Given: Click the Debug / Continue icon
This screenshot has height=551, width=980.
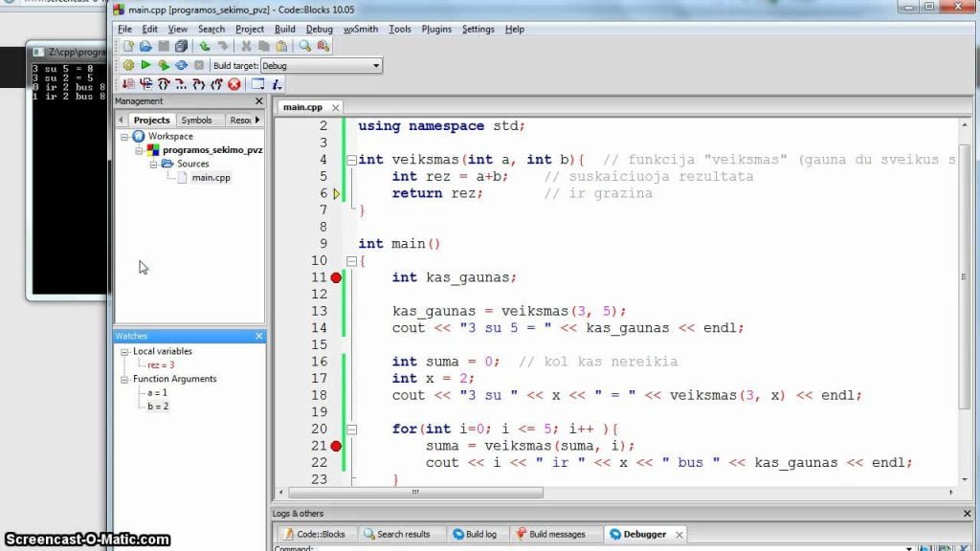Looking at the screenshot, I should pyautogui.click(x=128, y=84).
